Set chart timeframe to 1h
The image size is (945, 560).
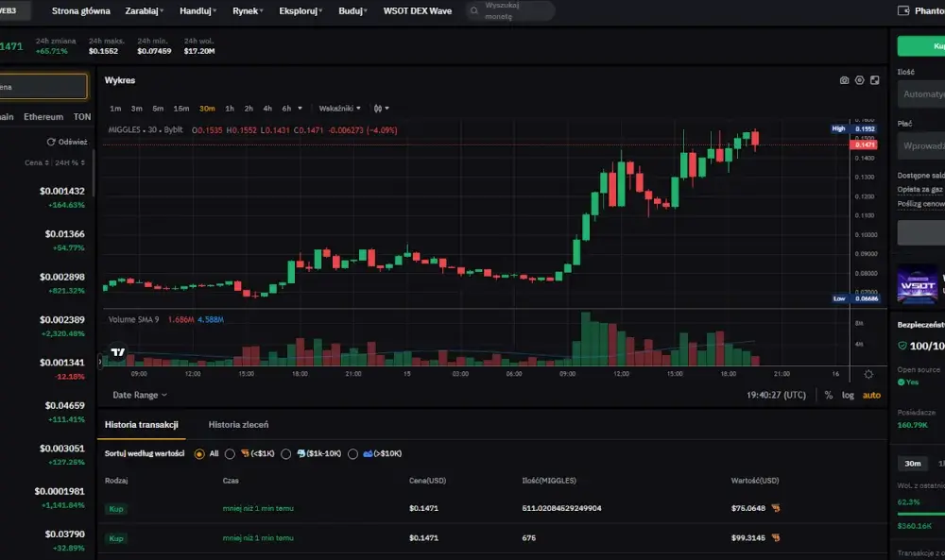pyautogui.click(x=230, y=109)
